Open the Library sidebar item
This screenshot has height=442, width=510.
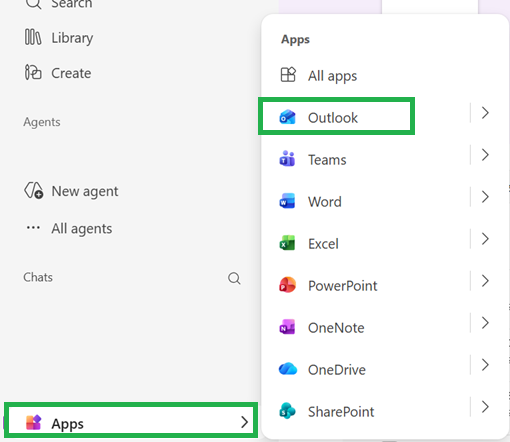[x=59, y=37]
